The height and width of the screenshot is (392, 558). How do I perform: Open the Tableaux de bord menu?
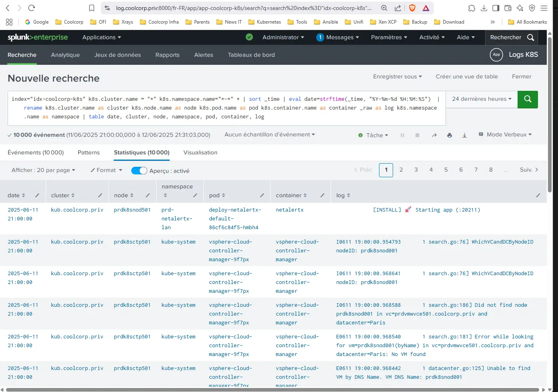click(251, 55)
